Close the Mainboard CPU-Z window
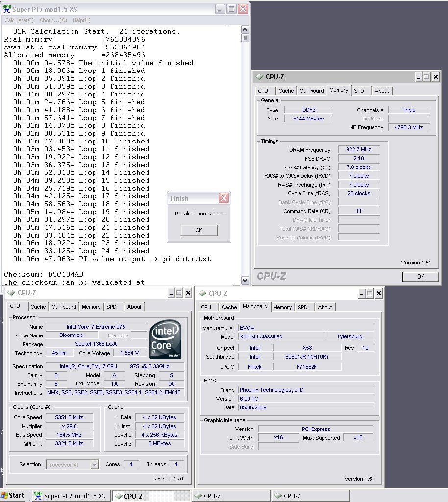448x502 pixels. click(379, 293)
